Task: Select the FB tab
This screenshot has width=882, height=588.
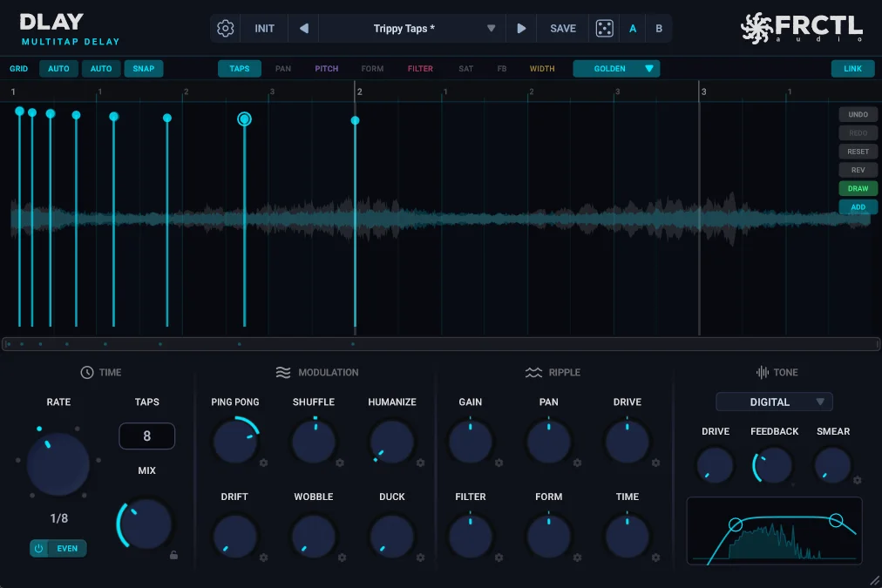Action: (502, 69)
